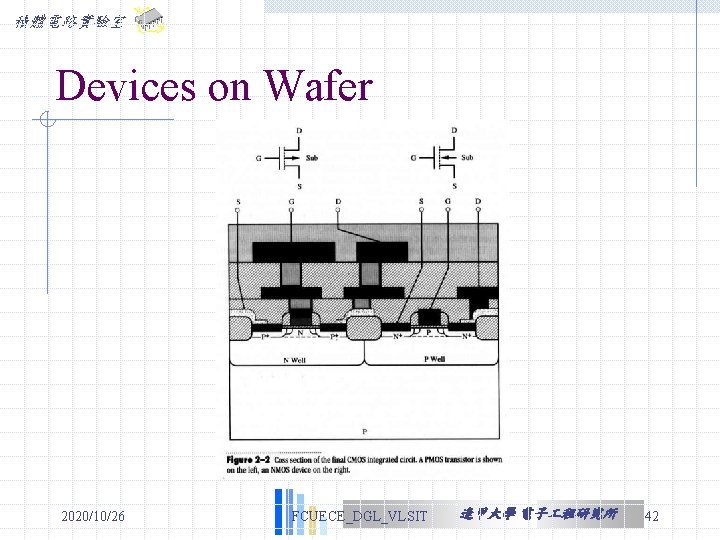Click the Chinese lab name in header
Viewport: 720px width, 540px height.
[x=70, y=21]
